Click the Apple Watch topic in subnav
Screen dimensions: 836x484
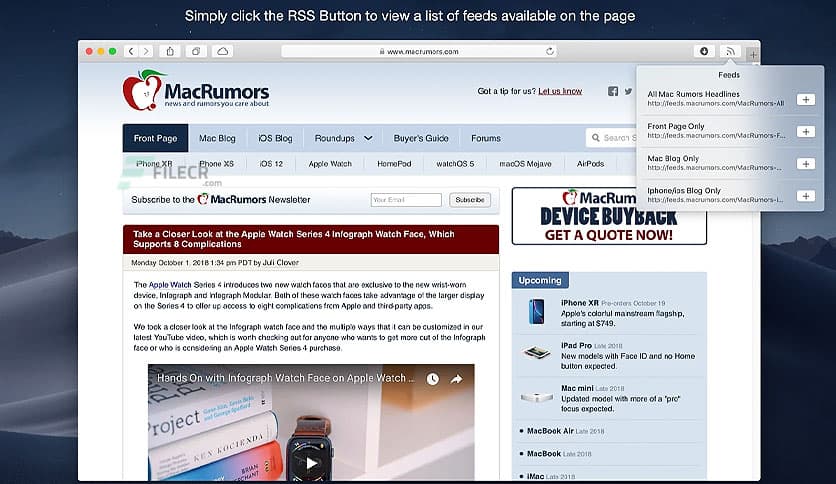tap(330, 164)
